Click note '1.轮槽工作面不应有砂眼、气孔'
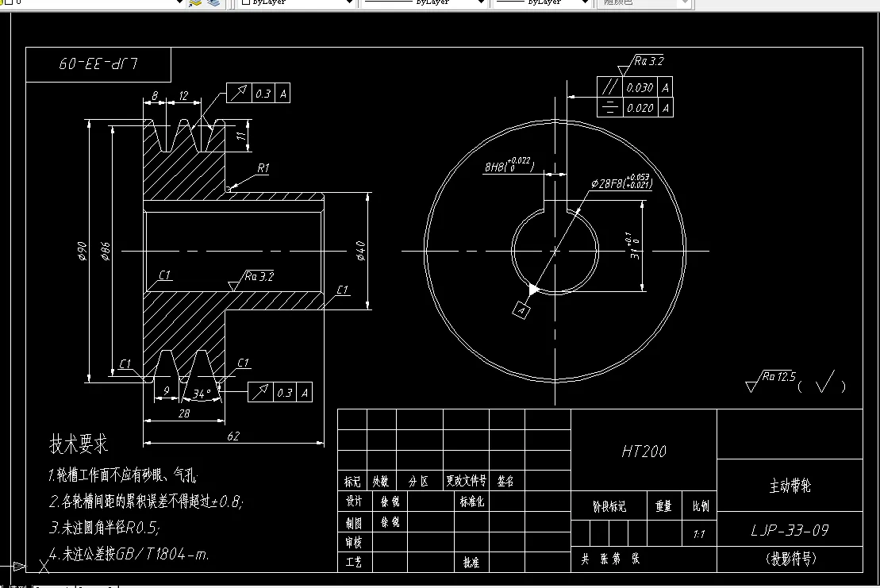Image resolution: width=880 pixels, height=588 pixels. (x=123, y=476)
